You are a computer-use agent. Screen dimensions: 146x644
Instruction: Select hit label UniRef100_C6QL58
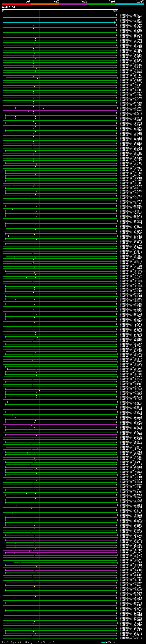pos(131,595)
